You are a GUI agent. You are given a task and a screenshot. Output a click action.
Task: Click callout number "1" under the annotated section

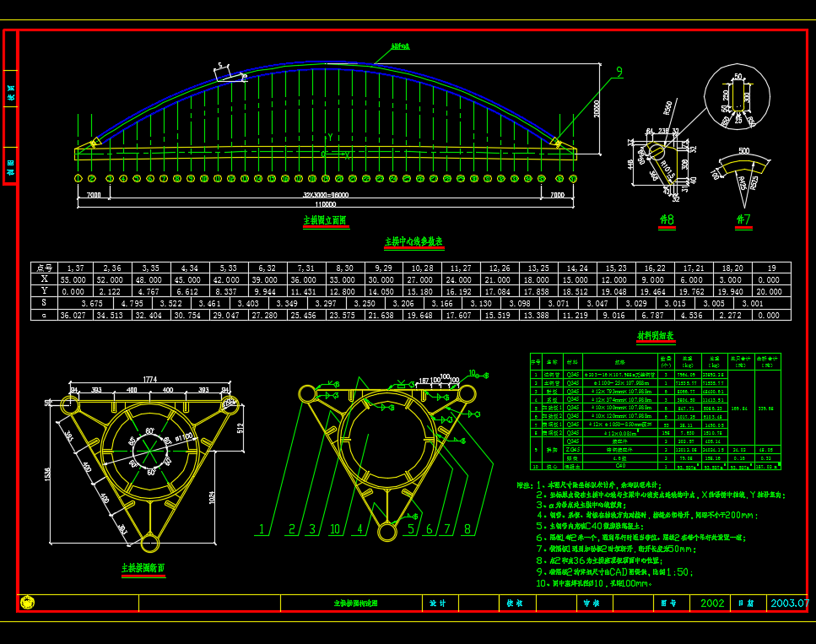(x=262, y=529)
